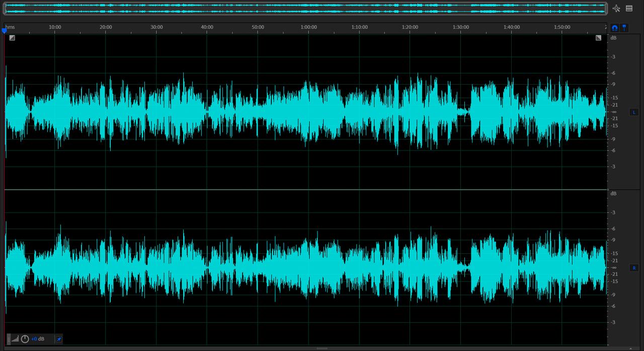The image size is (644, 351).
Task: Toggle the blue snapping magnet icon
Action: coord(615,28)
